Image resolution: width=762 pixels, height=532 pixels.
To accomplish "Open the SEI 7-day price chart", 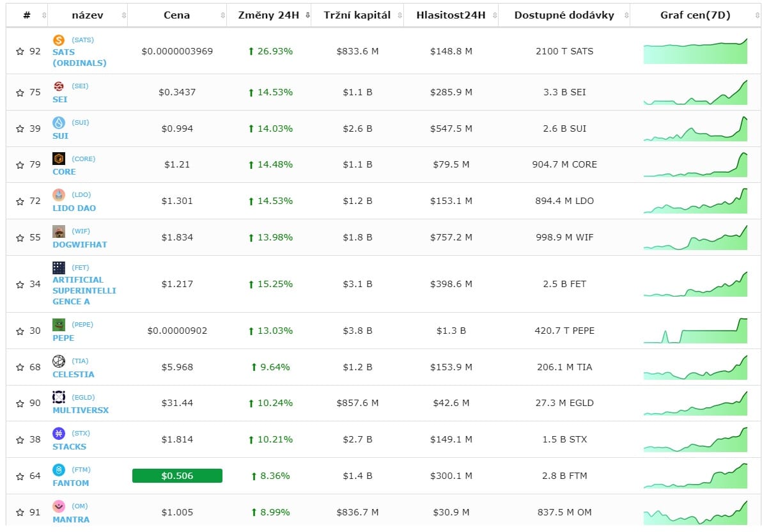I will click(696, 92).
